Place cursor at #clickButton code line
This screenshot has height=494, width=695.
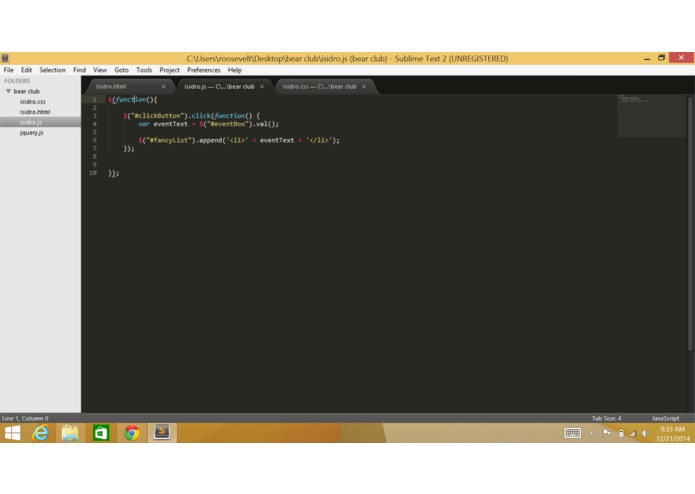(x=191, y=116)
